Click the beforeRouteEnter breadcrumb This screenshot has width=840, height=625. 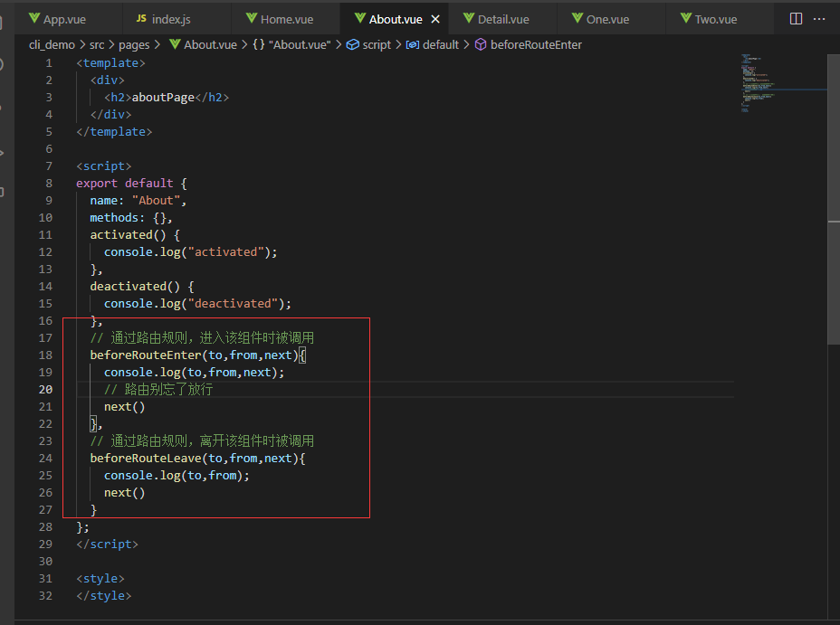tap(536, 45)
